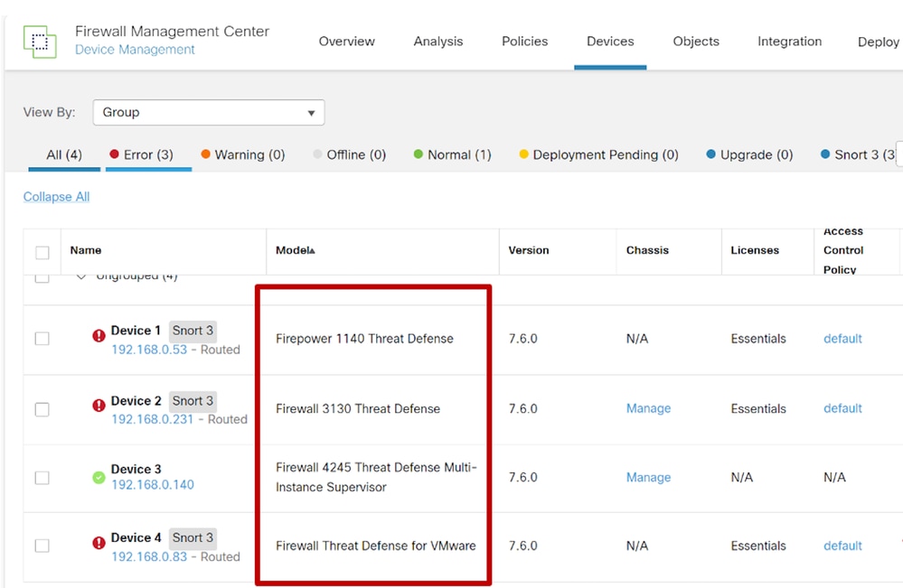
Task: Open default access policy for Device 1
Action: click(x=842, y=339)
